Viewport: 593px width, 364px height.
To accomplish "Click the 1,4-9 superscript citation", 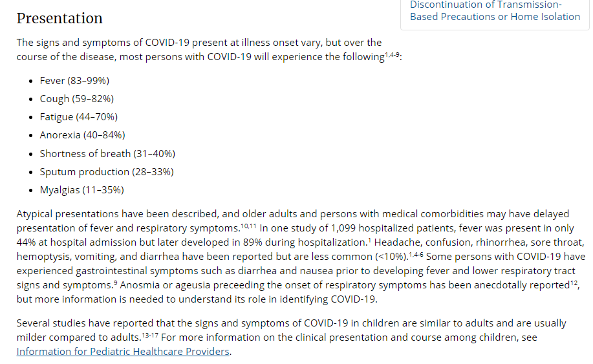I will click(x=392, y=55).
